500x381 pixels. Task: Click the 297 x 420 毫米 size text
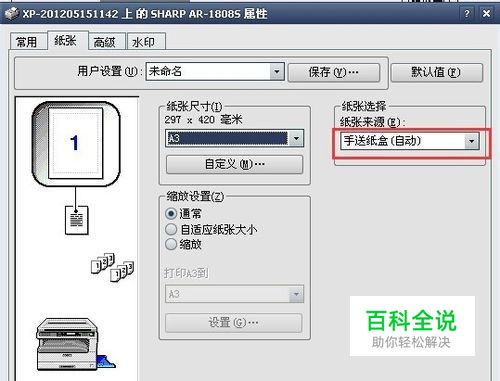coord(203,120)
